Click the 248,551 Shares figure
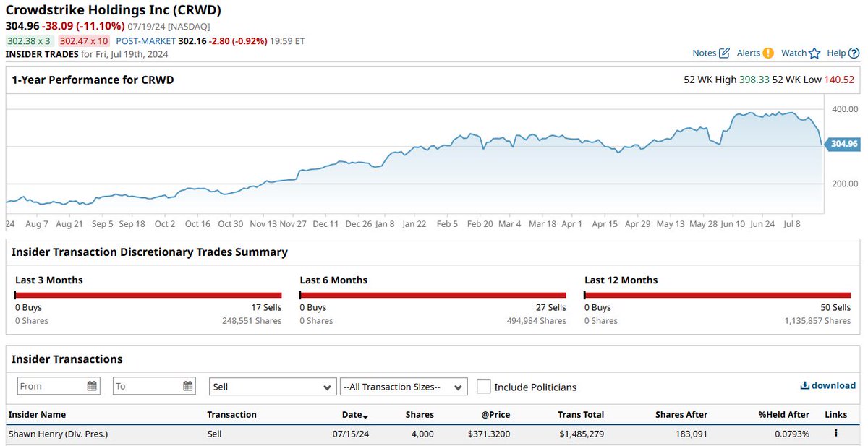The height and width of the screenshot is (446, 868). [252, 320]
